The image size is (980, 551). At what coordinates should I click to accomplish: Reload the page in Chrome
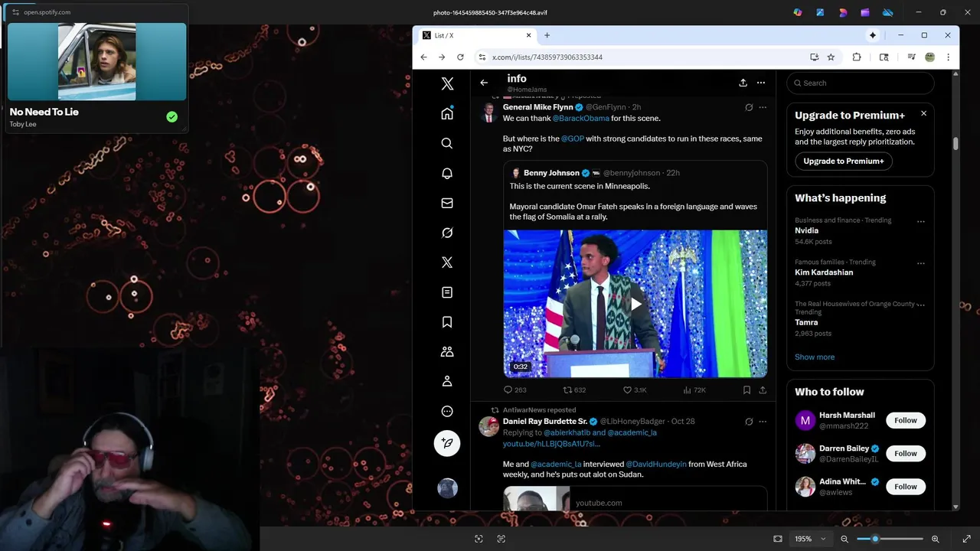coord(460,57)
